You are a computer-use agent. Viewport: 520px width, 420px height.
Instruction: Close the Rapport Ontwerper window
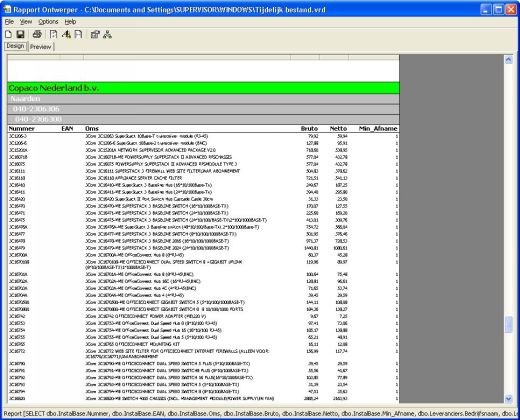511,9
